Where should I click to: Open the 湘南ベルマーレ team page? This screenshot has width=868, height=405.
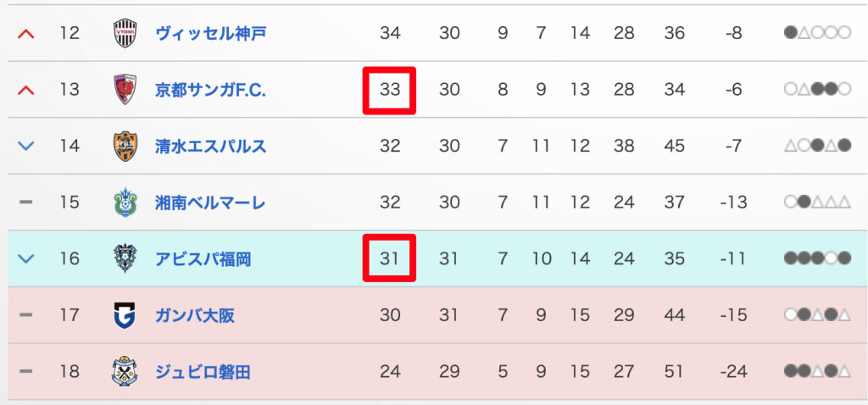click(x=210, y=202)
